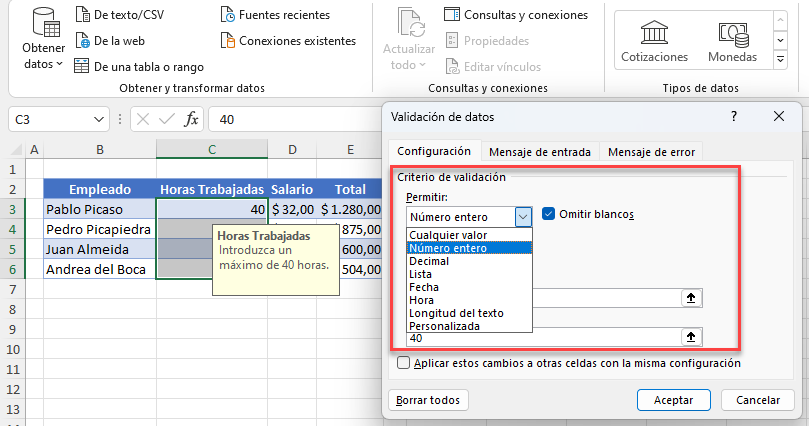Click cell with value $ 32,00

(292, 209)
